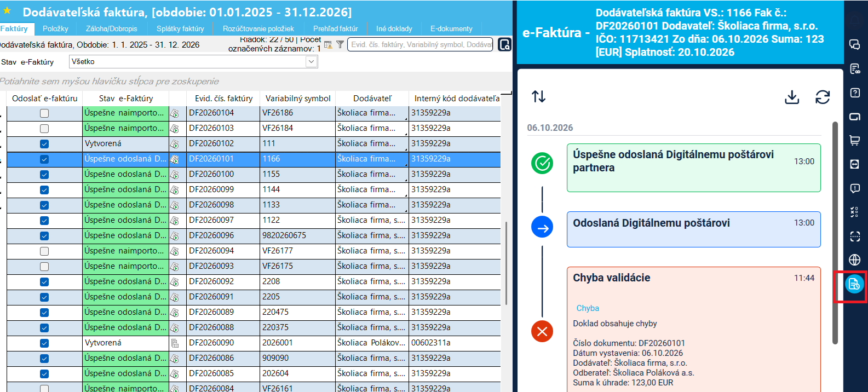Click the Vytvorená status for DF20260102
868x392 pixels.
coord(126,143)
